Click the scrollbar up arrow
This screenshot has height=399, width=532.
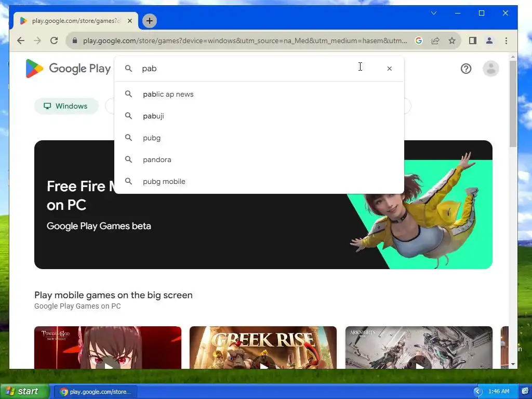513,57
